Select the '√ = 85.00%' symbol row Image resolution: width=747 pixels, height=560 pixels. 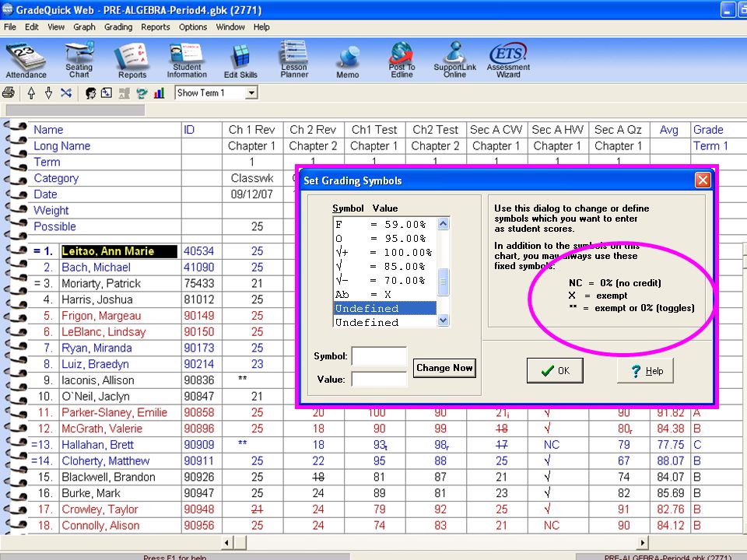tap(385, 266)
